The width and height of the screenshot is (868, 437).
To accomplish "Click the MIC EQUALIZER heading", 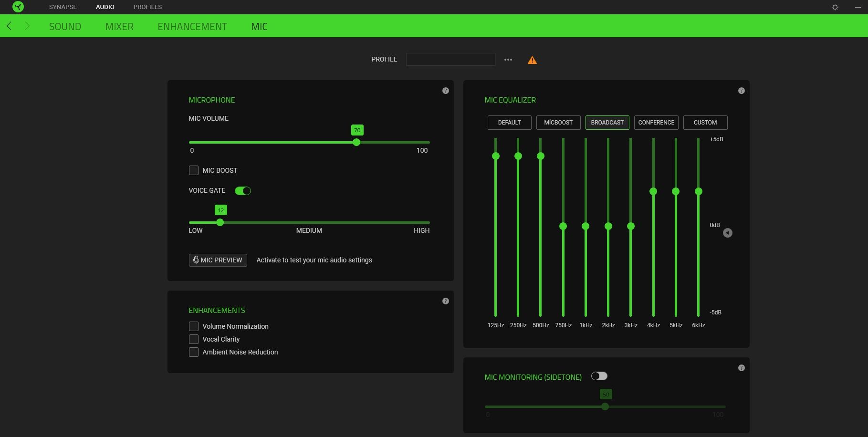I will [x=510, y=100].
